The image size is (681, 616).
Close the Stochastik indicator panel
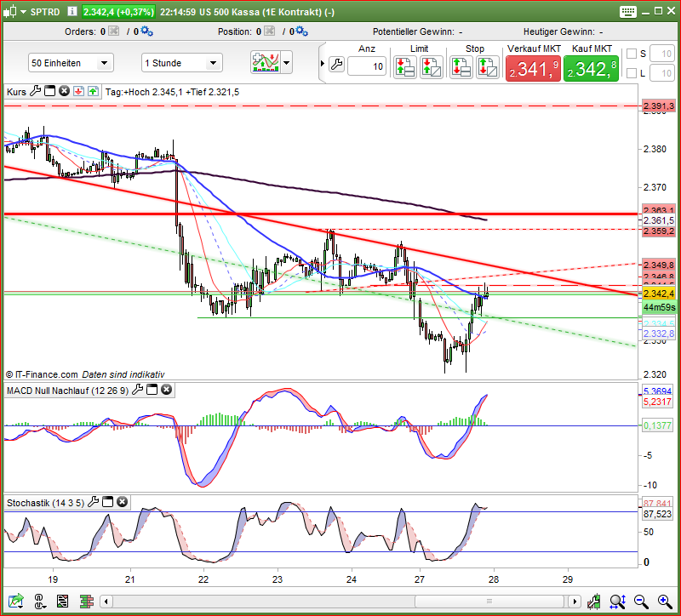[x=123, y=502]
